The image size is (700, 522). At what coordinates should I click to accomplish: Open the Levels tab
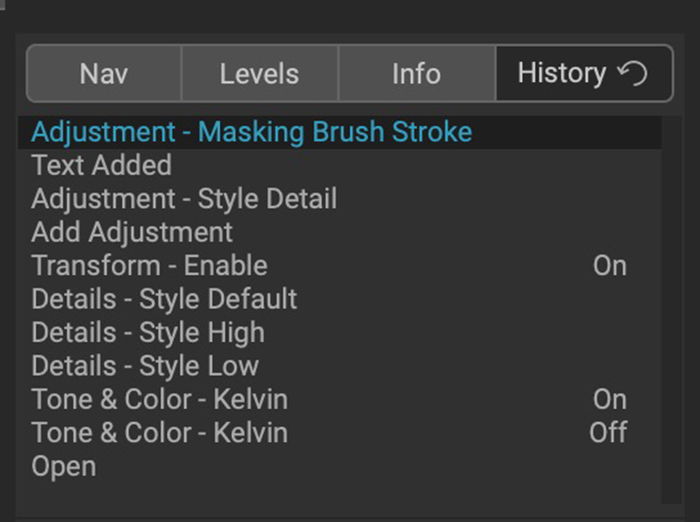pos(260,74)
